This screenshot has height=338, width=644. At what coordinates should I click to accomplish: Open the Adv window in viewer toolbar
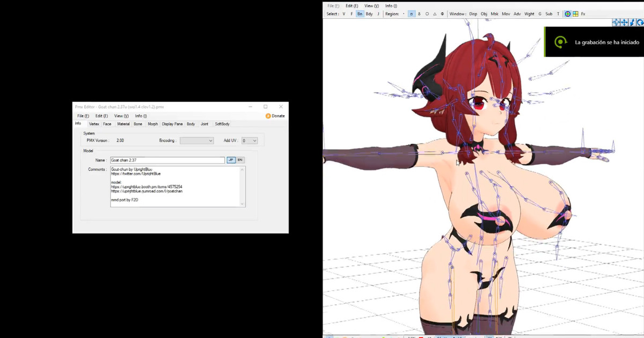(x=517, y=14)
